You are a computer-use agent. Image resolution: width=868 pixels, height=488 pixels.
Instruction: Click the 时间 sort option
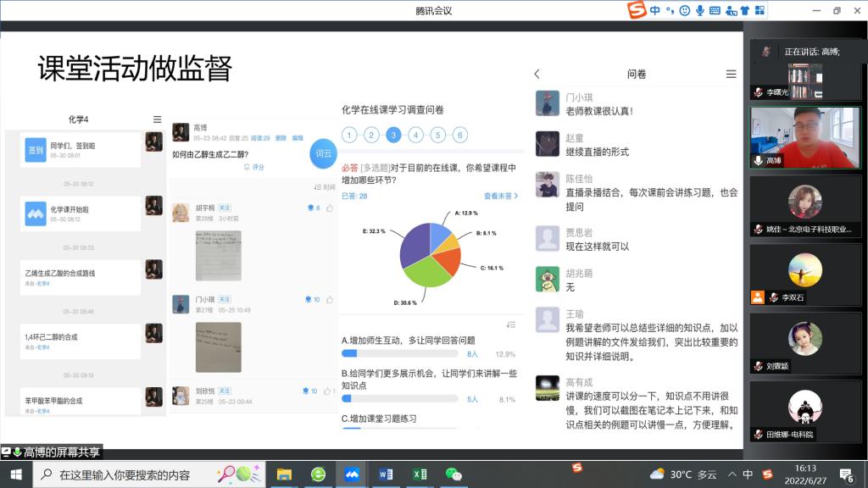[325, 187]
